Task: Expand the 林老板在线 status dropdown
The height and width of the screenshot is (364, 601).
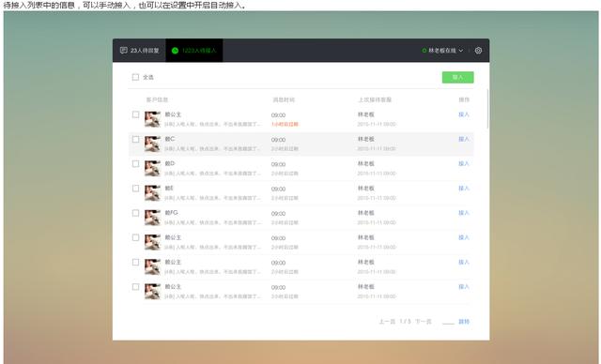Action: pos(442,51)
